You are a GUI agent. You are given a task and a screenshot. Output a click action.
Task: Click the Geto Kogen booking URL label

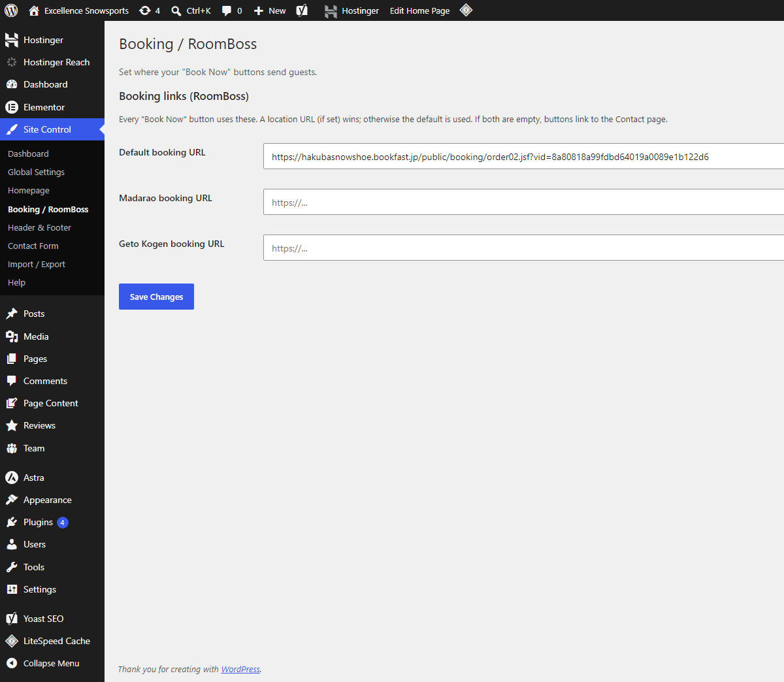tap(171, 244)
